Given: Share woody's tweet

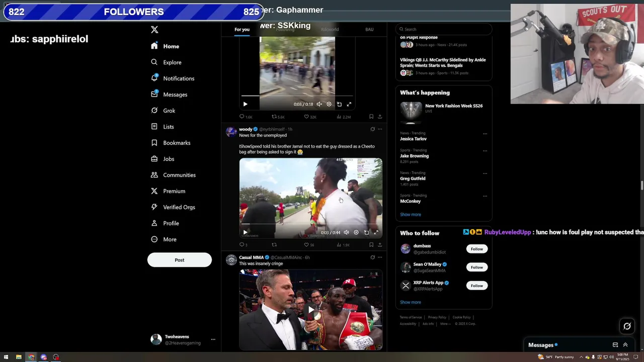Looking at the screenshot, I should pyautogui.click(x=380, y=245).
